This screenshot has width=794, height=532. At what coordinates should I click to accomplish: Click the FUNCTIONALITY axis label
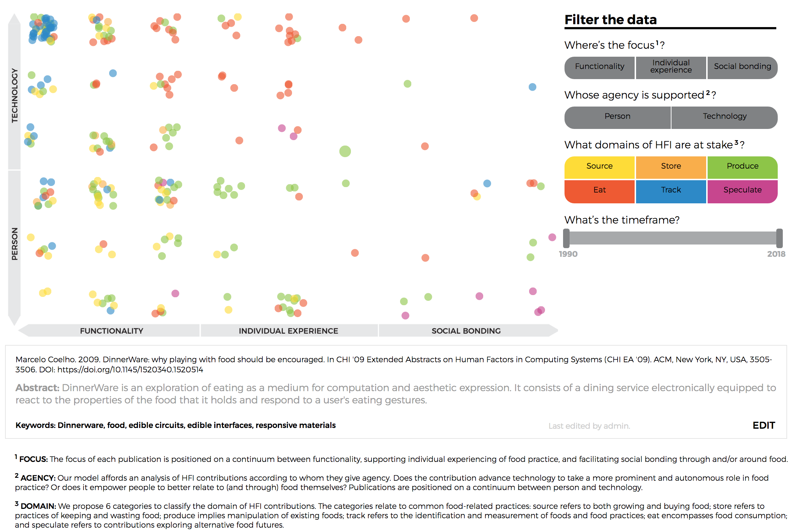pyautogui.click(x=112, y=331)
